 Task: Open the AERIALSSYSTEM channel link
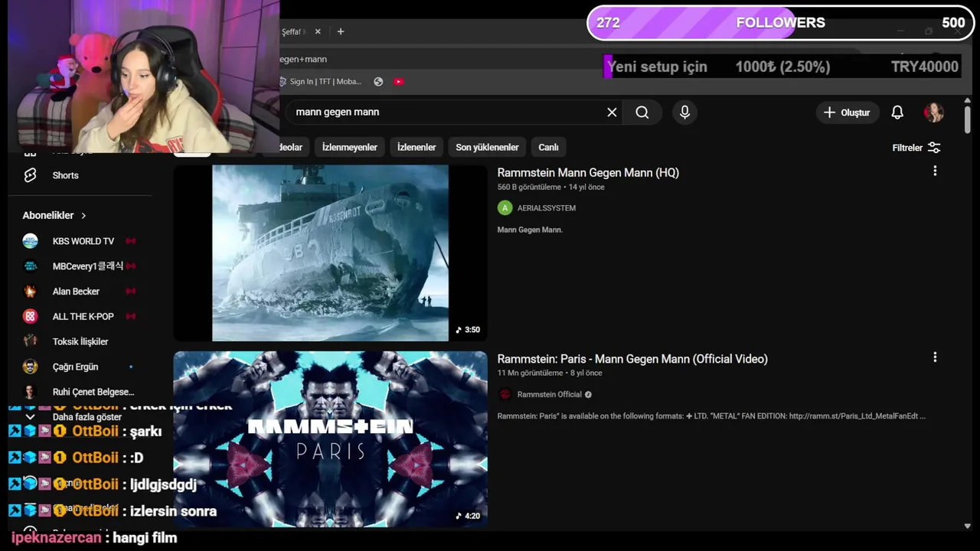tap(546, 208)
